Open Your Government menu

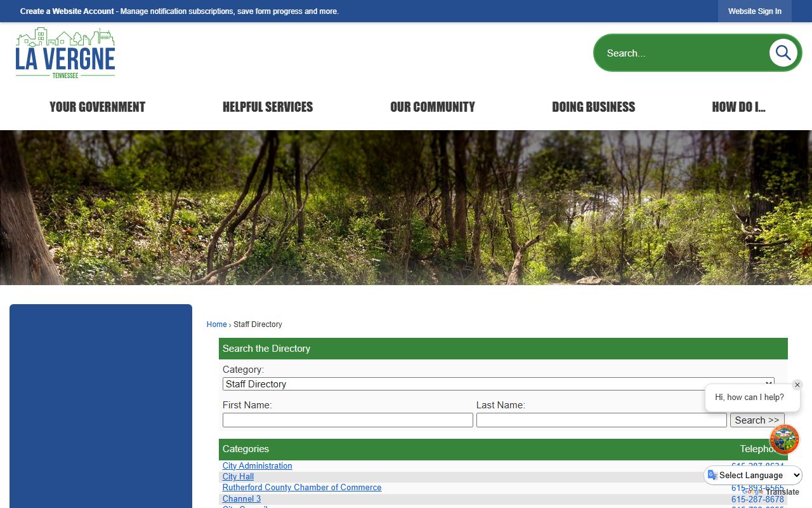(x=97, y=107)
